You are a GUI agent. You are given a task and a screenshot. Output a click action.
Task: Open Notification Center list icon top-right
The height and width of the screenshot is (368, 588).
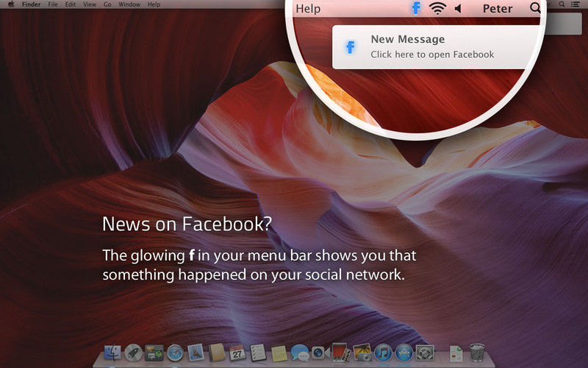(576, 4)
